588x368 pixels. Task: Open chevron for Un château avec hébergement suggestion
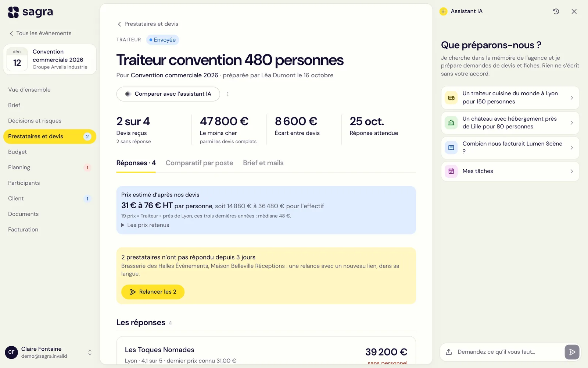pos(571,123)
